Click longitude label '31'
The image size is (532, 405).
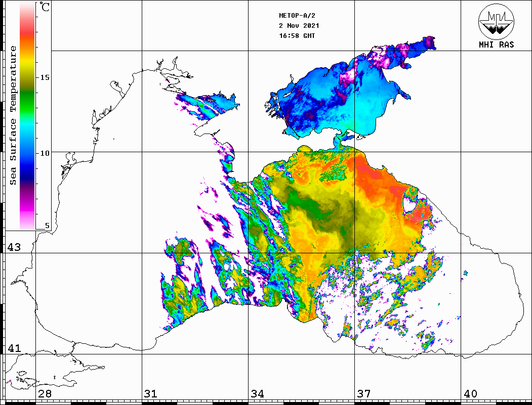(151, 394)
